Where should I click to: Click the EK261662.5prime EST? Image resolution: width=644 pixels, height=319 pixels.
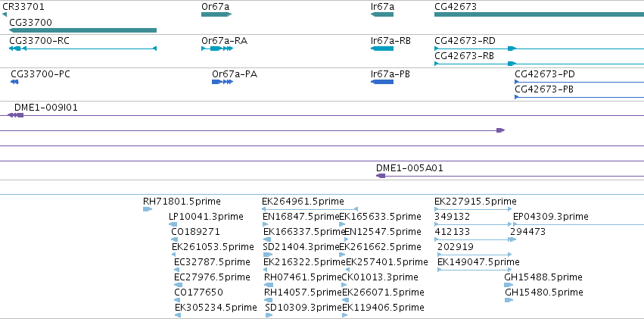click(341, 255)
